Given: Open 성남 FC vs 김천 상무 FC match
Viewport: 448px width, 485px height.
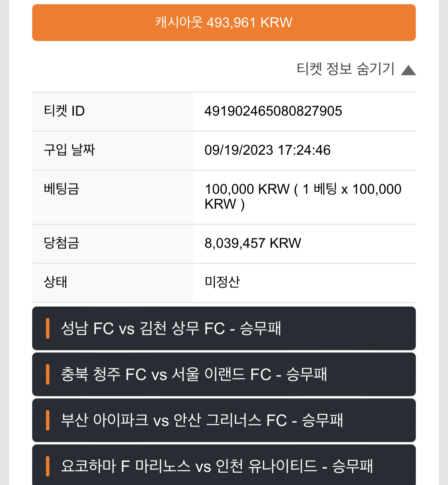Looking at the screenshot, I should pyautogui.click(x=224, y=328).
